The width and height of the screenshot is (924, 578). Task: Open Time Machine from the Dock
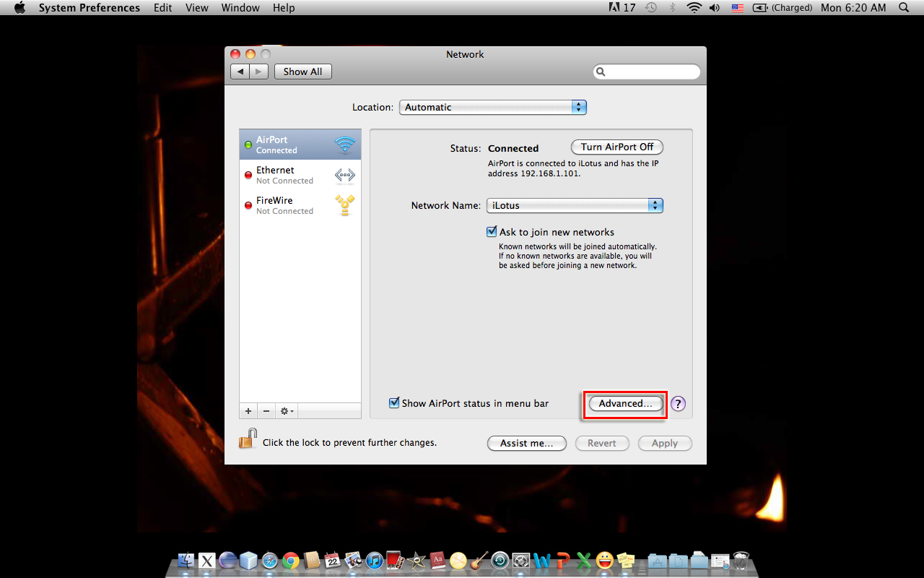[x=500, y=561]
